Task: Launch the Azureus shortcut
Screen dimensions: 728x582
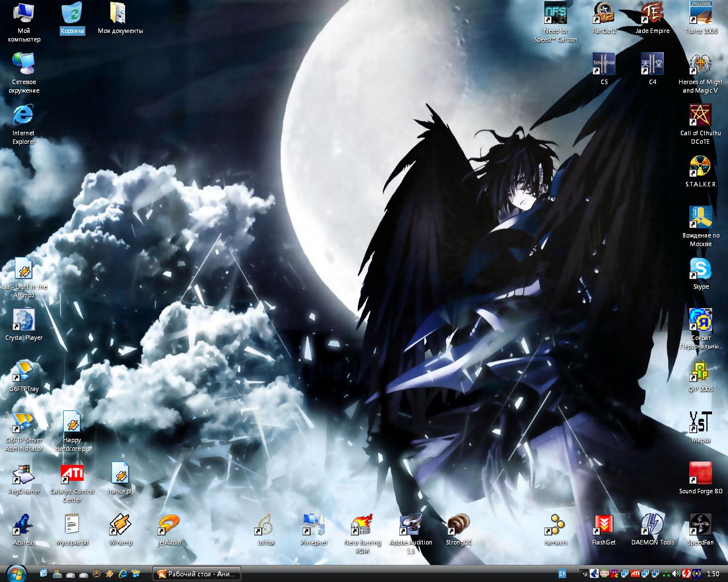Action: tap(24, 530)
